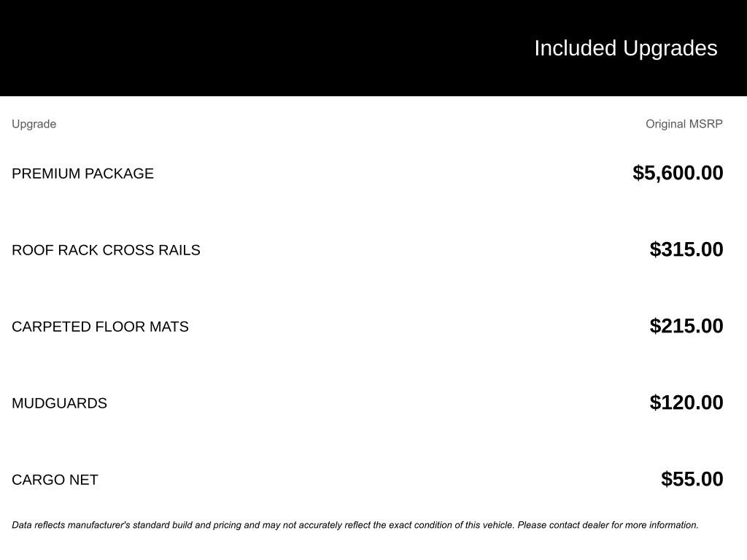Select the CARGO NET upgrade label
This screenshot has height=560, width=747.
55,480
